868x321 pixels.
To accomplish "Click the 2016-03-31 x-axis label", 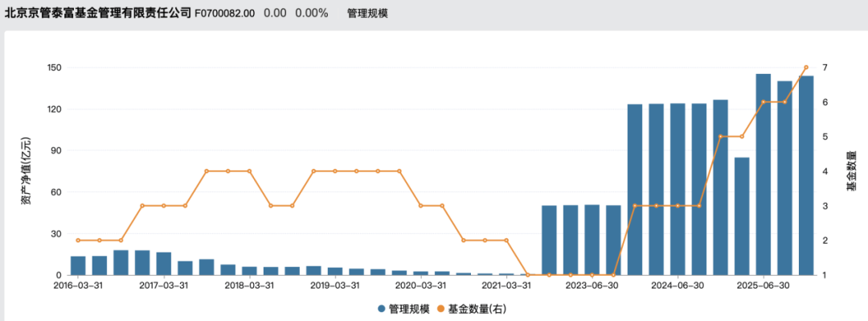I will click(x=78, y=286).
